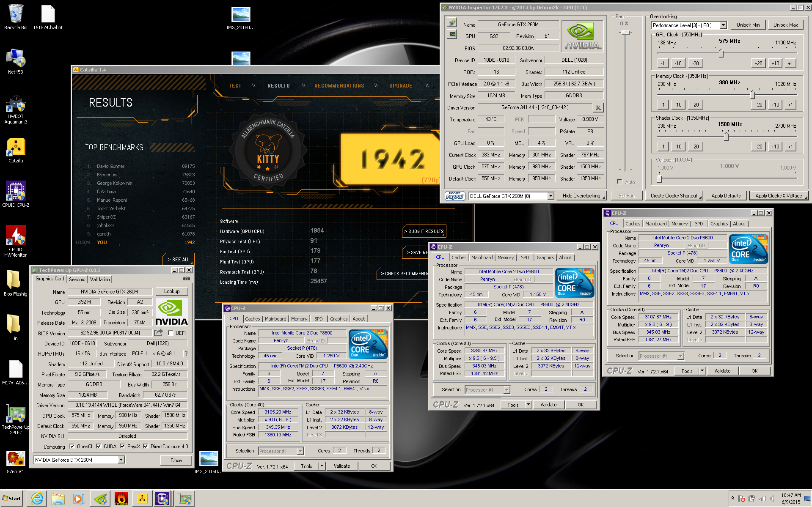Show hidden tray icons arrow

(732, 498)
